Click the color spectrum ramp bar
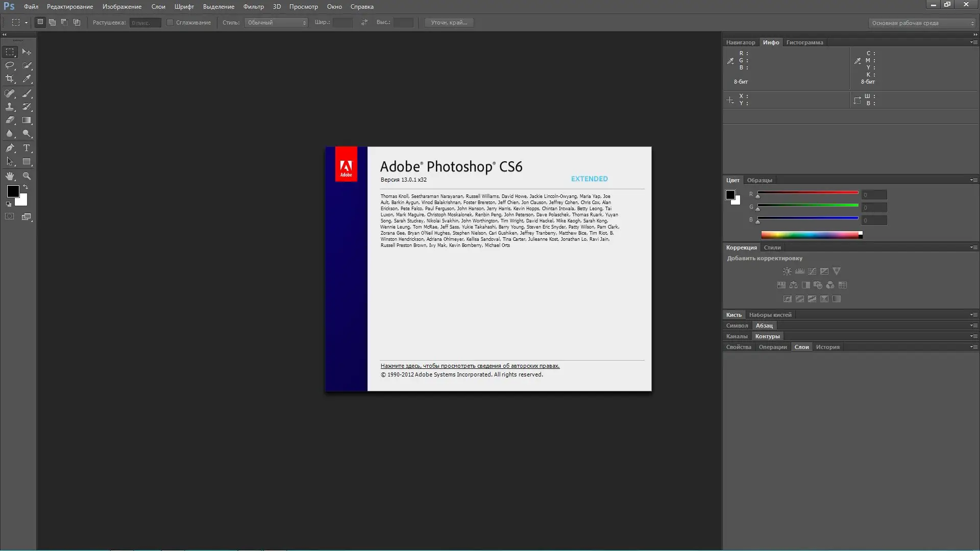The image size is (980, 551). [x=810, y=235]
